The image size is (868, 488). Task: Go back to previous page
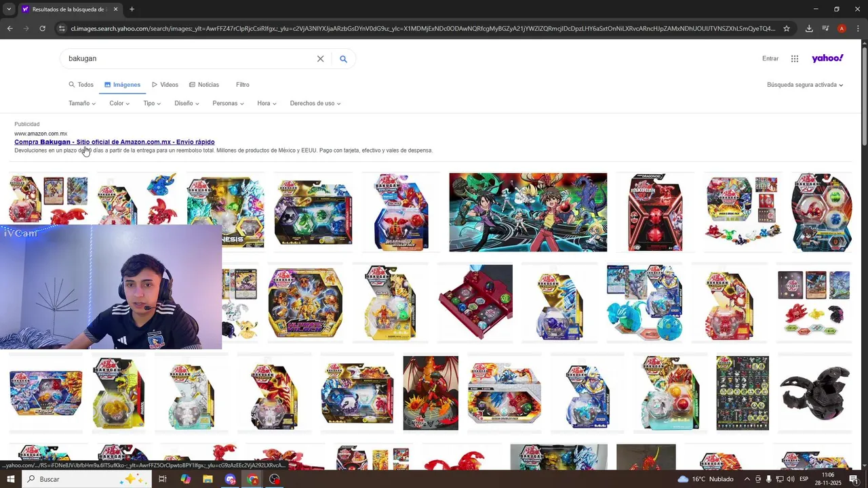point(9,28)
